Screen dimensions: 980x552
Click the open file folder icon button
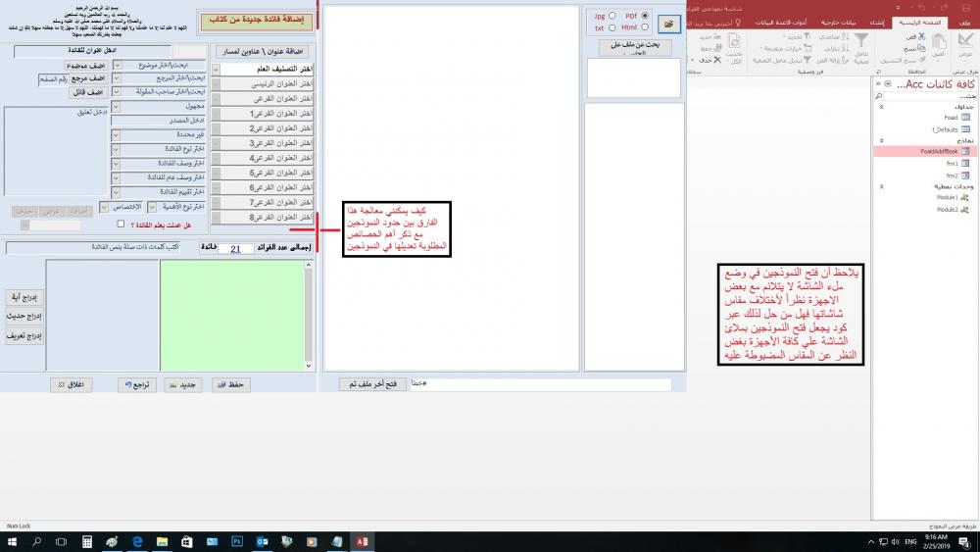(668, 24)
